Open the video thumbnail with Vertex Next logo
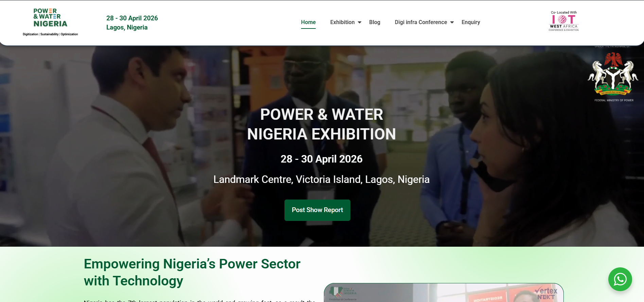This screenshot has width=644, height=302. click(443, 292)
